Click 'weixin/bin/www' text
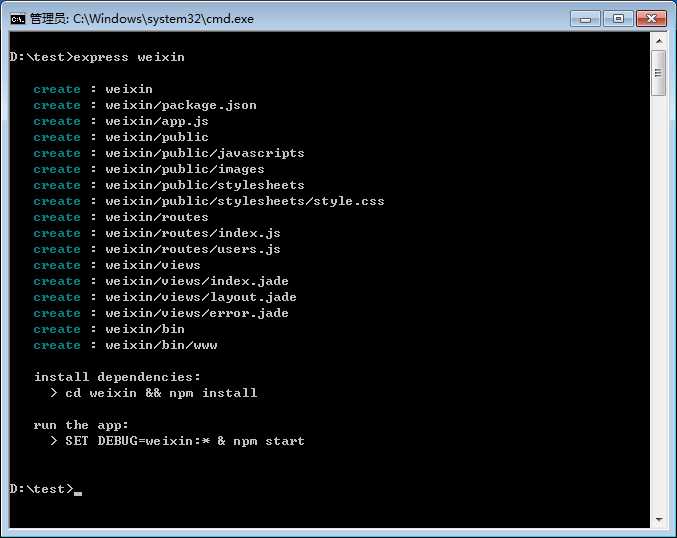Screen dimensions: 677x538 161,345
